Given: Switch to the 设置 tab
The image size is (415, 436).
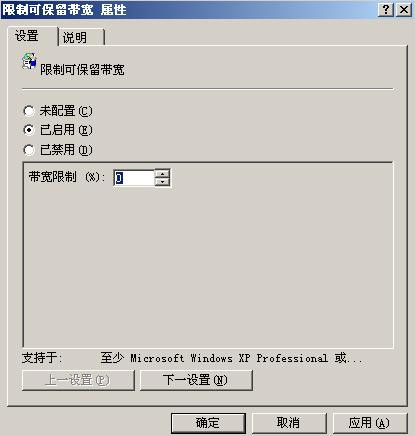Looking at the screenshot, I should pos(33,36).
